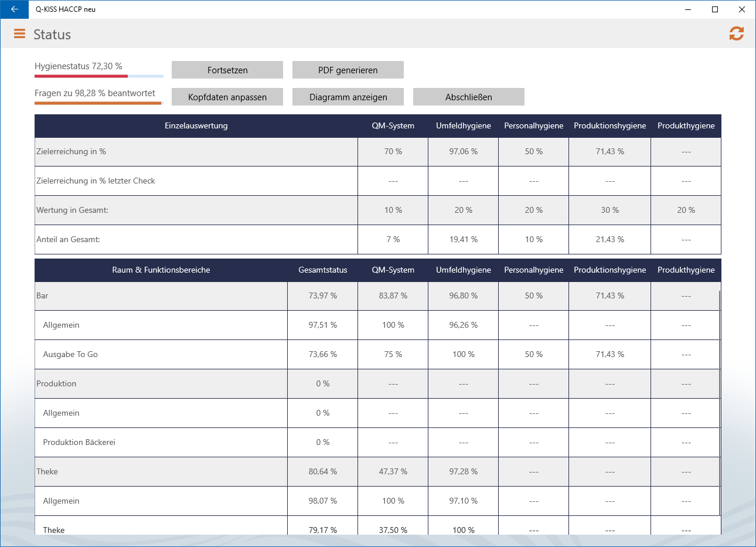Click the Einzelauswertung column header
Image resolution: width=756 pixels, height=547 pixels.
click(196, 125)
